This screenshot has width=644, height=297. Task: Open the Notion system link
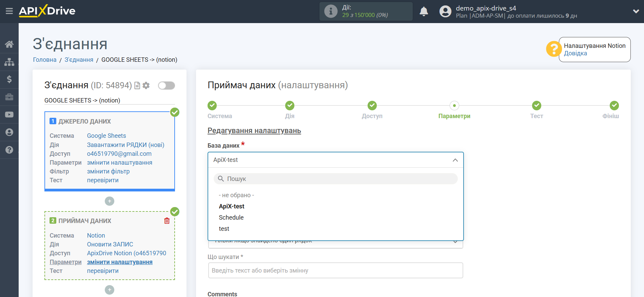(96, 236)
